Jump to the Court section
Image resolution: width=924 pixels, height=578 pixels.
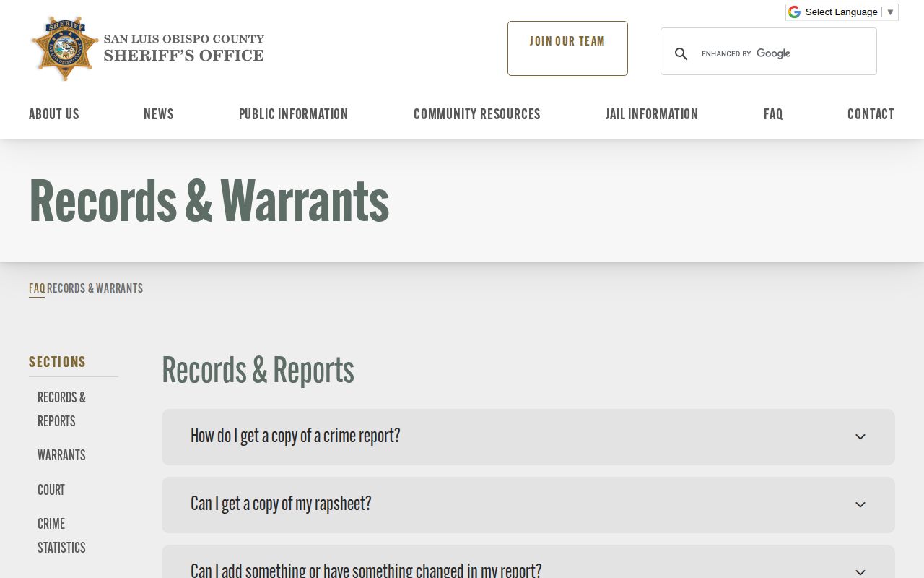[51, 490]
